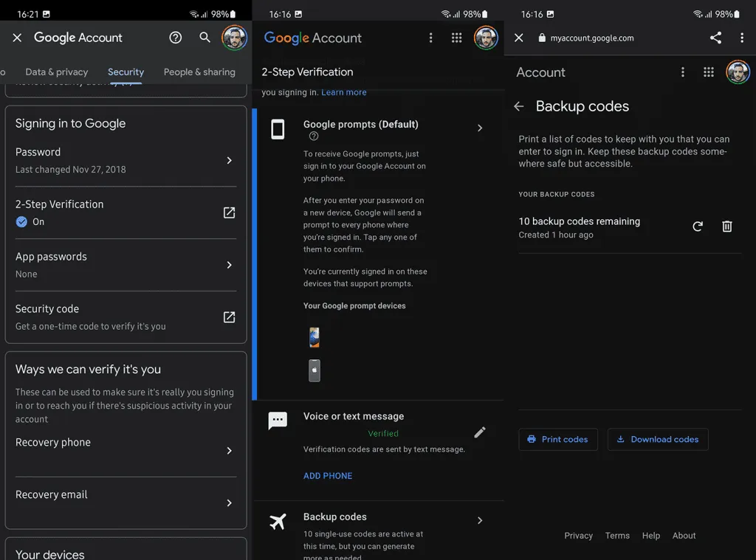Select 'Last changed Nov 27, 2018' text
This screenshot has width=756, height=560.
[x=71, y=170]
